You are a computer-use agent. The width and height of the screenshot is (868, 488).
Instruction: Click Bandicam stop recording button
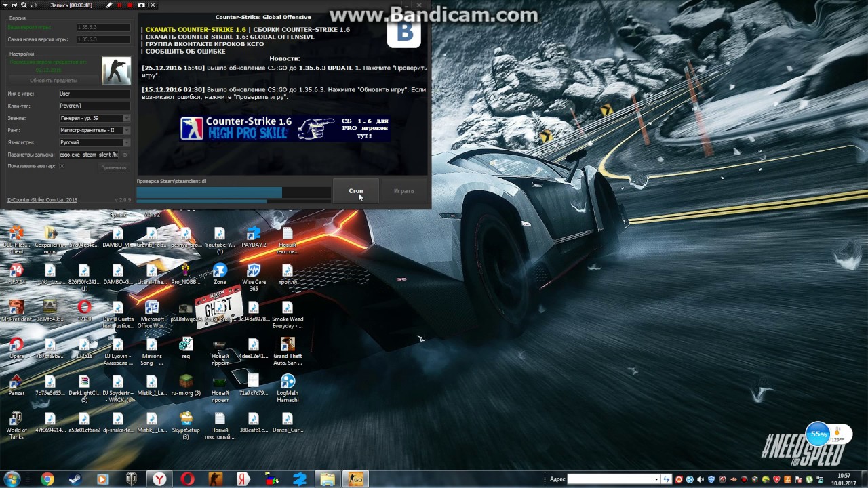(130, 5)
